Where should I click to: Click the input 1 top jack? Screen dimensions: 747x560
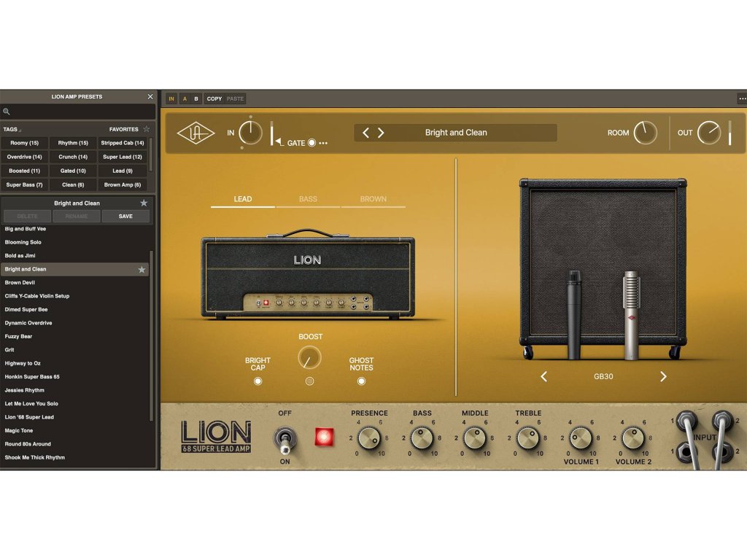[686, 421]
